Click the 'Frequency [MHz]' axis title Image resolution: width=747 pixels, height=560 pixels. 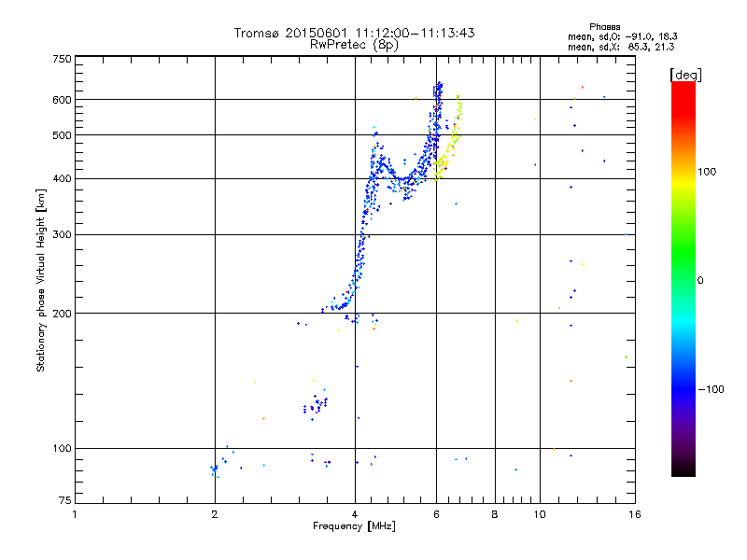[x=354, y=526]
